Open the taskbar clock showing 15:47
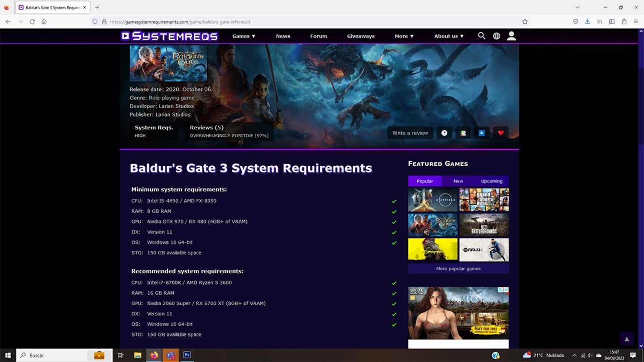The image size is (644, 362). tap(614, 355)
